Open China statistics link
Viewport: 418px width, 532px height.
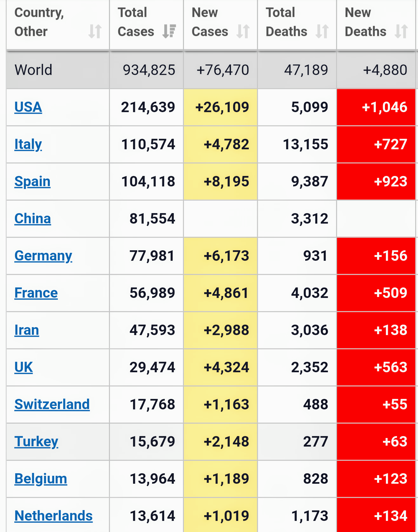pos(33,219)
